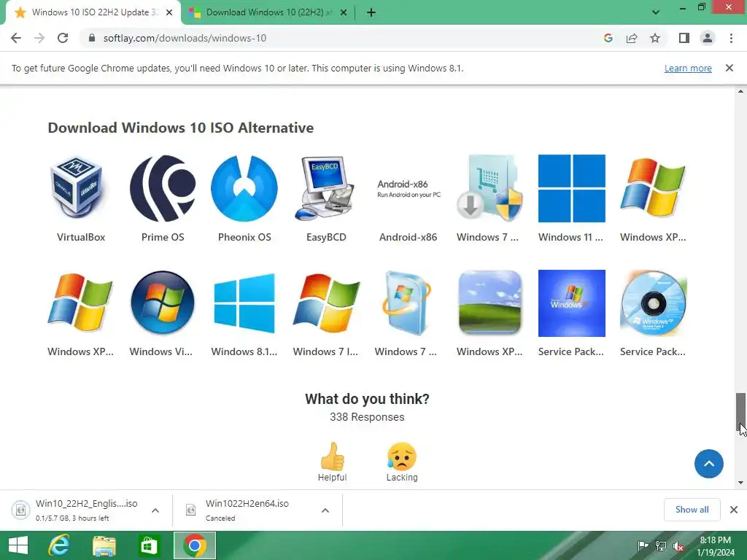Switch to the Download Windows 10 (22H2) tab
Viewport: 747px width, 560px height.
pyautogui.click(x=268, y=12)
